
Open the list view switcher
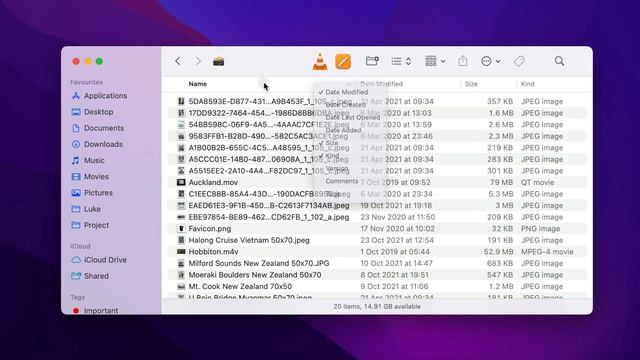[x=401, y=61]
